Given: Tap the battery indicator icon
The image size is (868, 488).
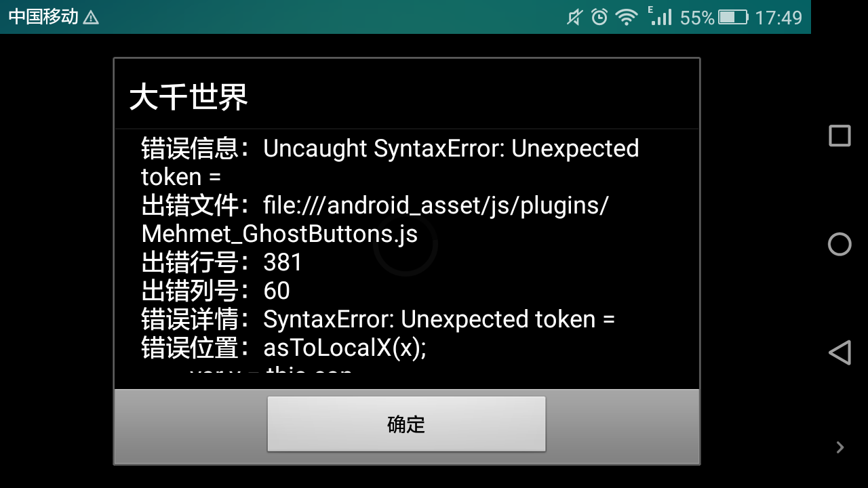Looking at the screenshot, I should point(733,17).
